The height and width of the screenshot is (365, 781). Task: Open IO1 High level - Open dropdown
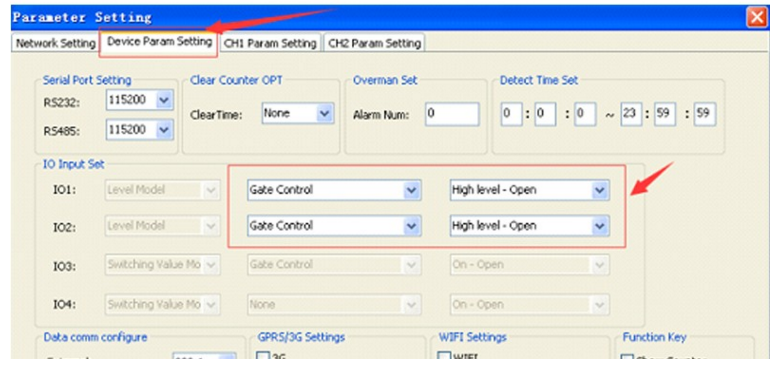[x=529, y=190]
